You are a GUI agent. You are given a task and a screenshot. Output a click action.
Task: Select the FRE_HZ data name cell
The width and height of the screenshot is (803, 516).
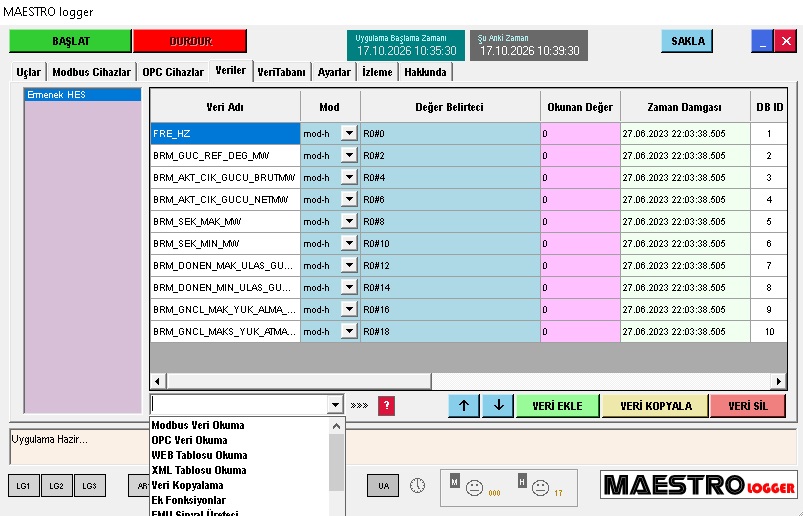[x=225, y=134]
